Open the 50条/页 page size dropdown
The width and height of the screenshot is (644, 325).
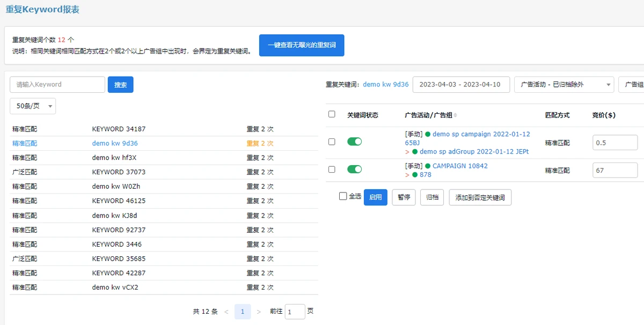click(x=33, y=106)
